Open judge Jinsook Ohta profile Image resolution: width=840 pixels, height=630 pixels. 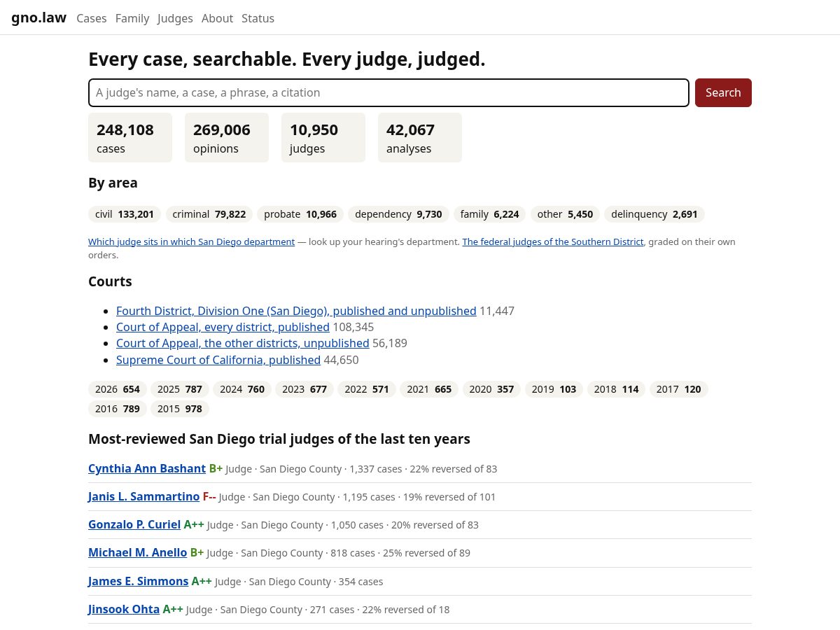click(x=124, y=609)
